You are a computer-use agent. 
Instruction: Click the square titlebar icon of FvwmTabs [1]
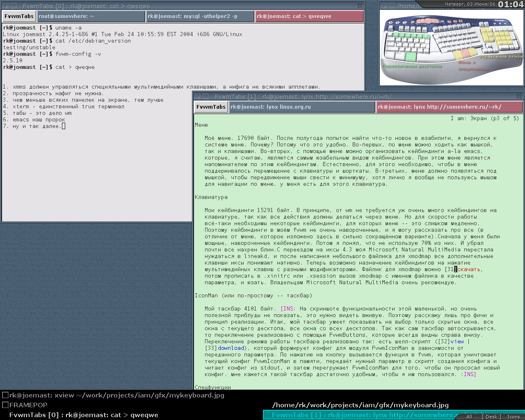click(x=205, y=96)
